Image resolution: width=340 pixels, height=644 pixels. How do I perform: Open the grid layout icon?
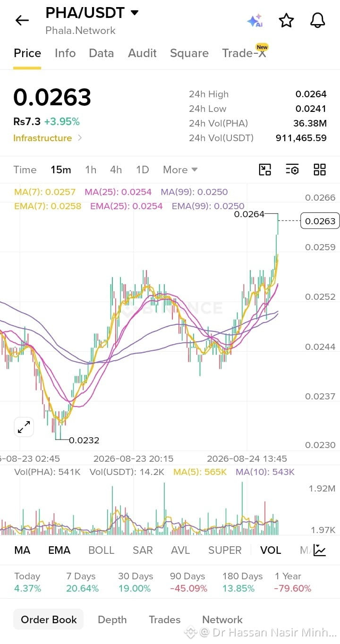pos(320,169)
